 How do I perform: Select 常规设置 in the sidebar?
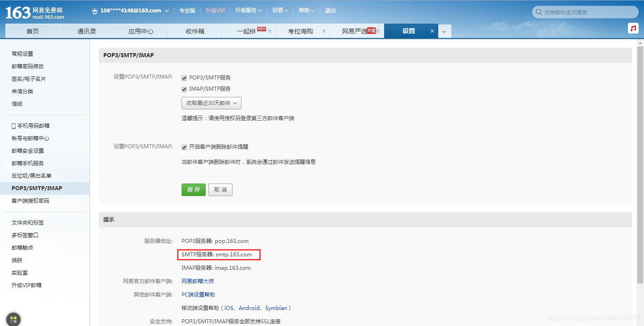tap(22, 54)
